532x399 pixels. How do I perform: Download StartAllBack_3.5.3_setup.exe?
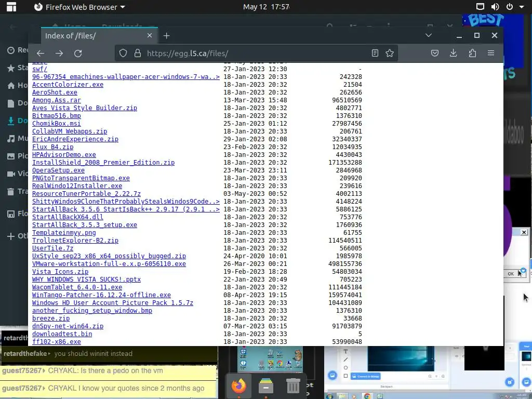click(85, 225)
